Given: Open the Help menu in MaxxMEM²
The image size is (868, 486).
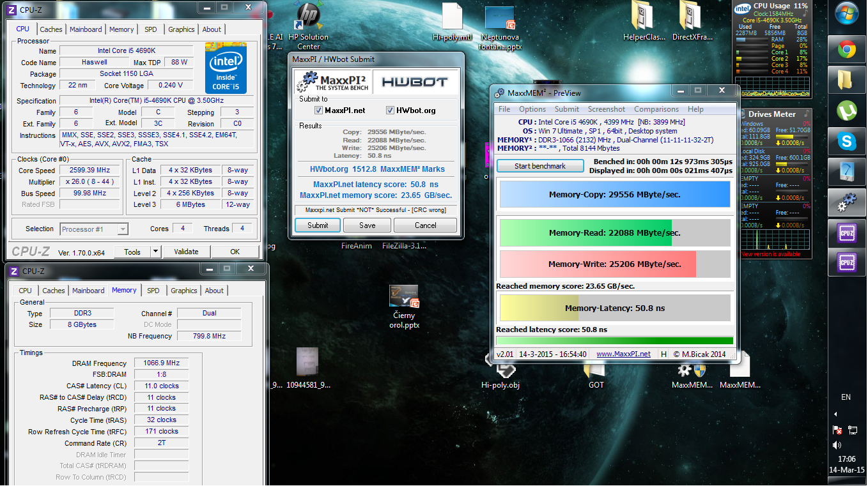Looking at the screenshot, I should point(695,109).
